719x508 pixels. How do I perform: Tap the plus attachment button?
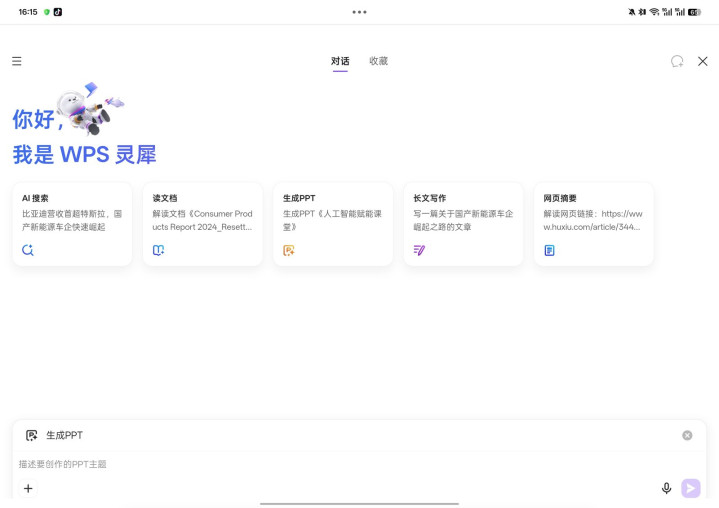(x=28, y=488)
